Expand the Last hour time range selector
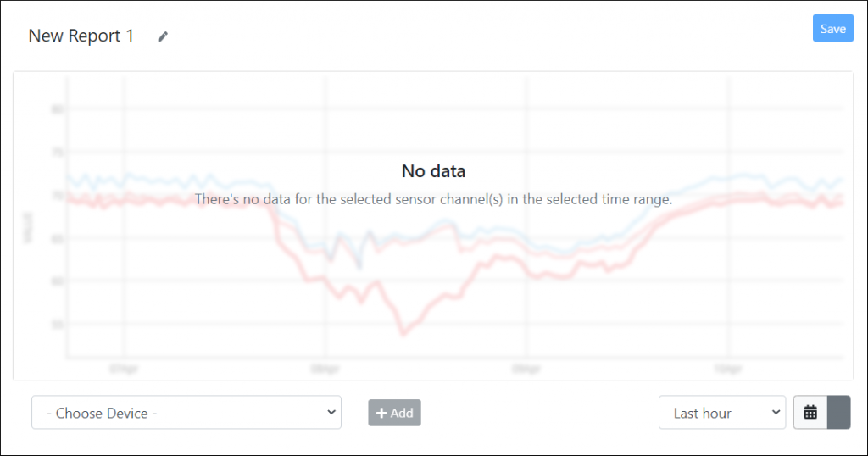 tap(721, 413)
